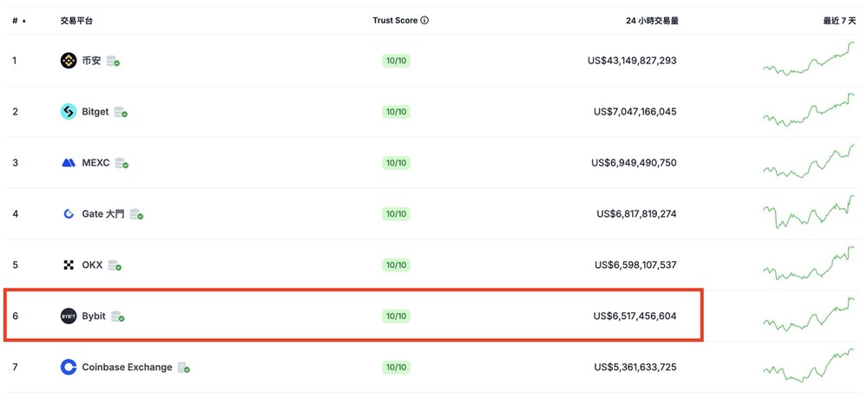Click the Bitget logo icon
The width and height of the screenshot is (868, 398).
click(x=69, y=112)
